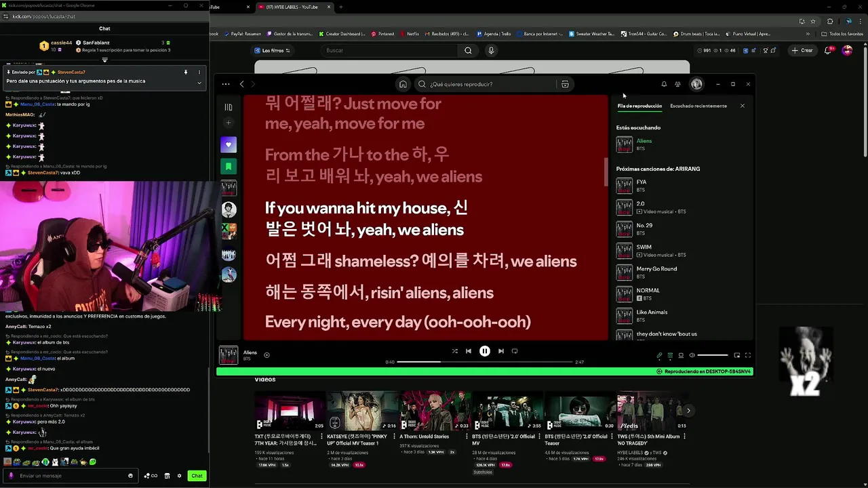Go to previous track in Spotify

click(468, 351)
